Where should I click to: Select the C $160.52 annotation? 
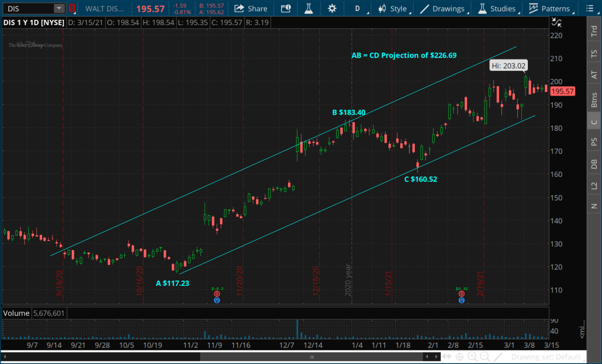point(421,178)
